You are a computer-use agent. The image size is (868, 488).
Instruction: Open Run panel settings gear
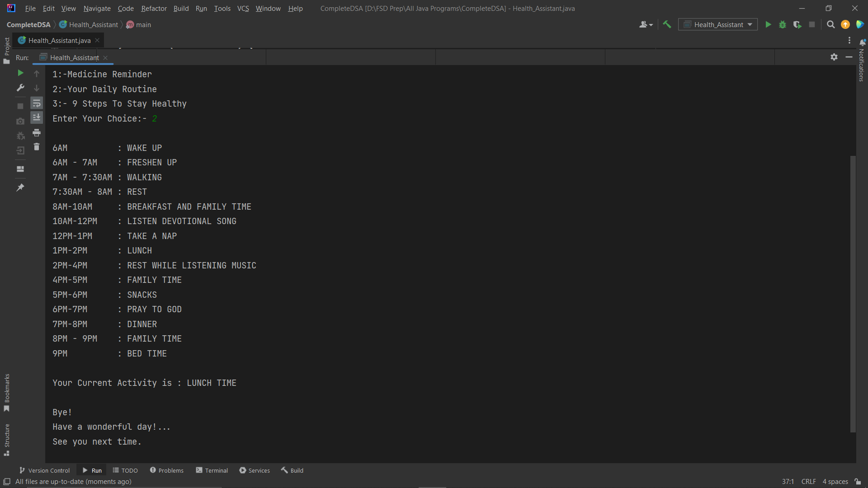(x=834, y=57)
